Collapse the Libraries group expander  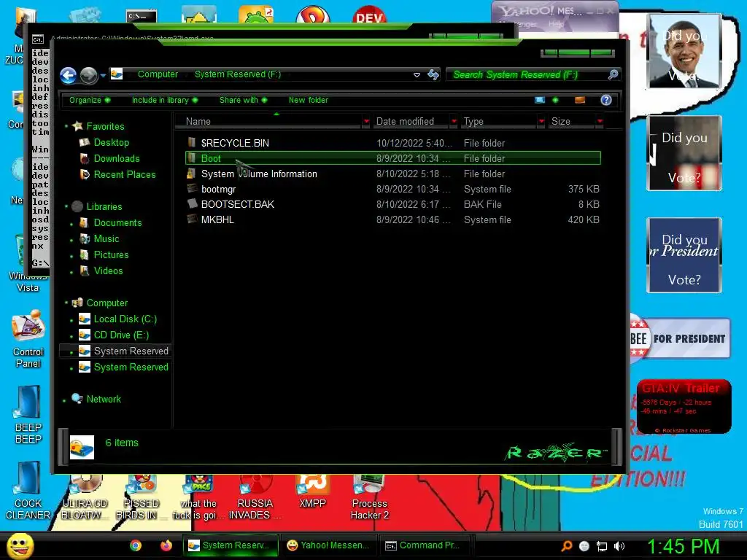66,206
